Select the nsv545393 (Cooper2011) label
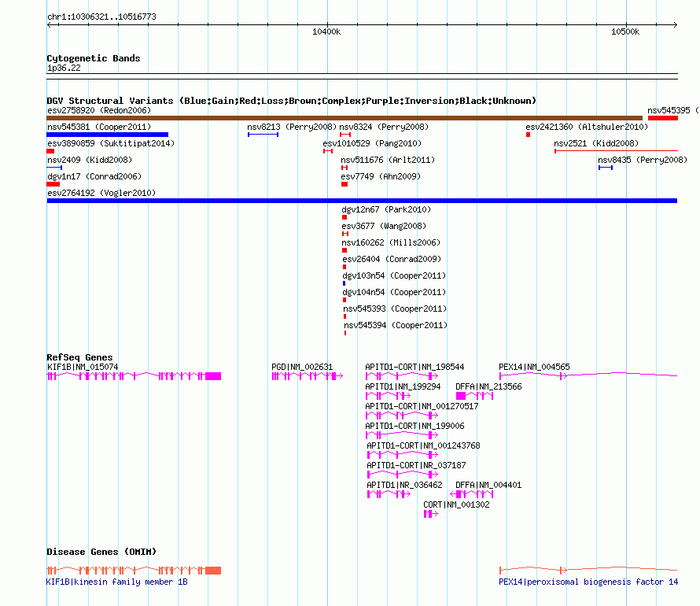This screenshot has height=606, width=700. (x=395, y=309)
